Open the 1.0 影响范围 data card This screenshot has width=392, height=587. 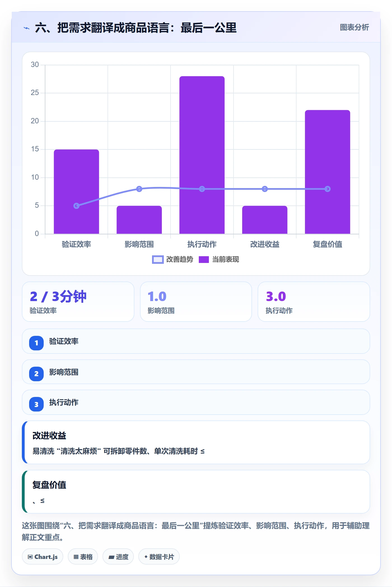pos(196,302)
